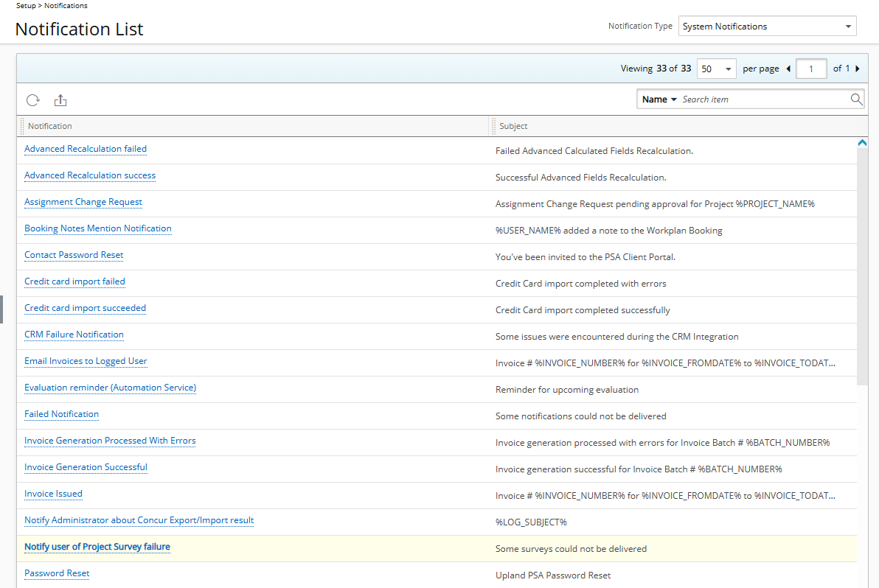Open Evaluation reminder (Automation Service) link
The height and width of the screenshot is (588, 879).
[110, 388]
